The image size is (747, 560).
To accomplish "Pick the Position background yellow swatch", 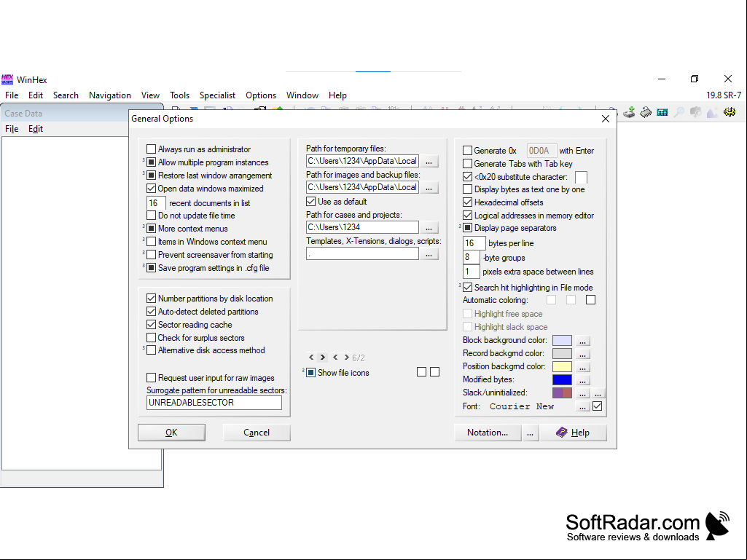I will point(562,367).
